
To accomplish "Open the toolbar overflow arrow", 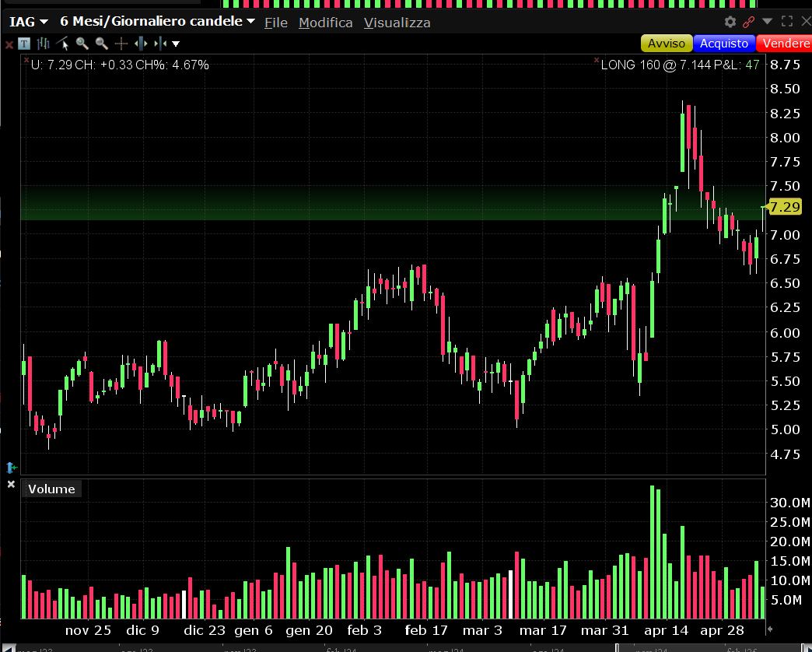I will [x=176, y=44].
